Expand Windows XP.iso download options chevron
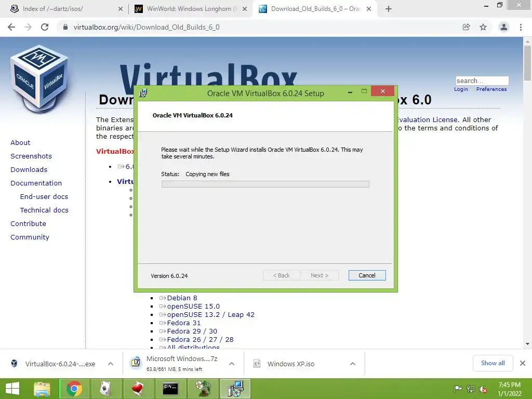Image resolution: width=532 pixels, height=399 pixels. click(353, 364)
